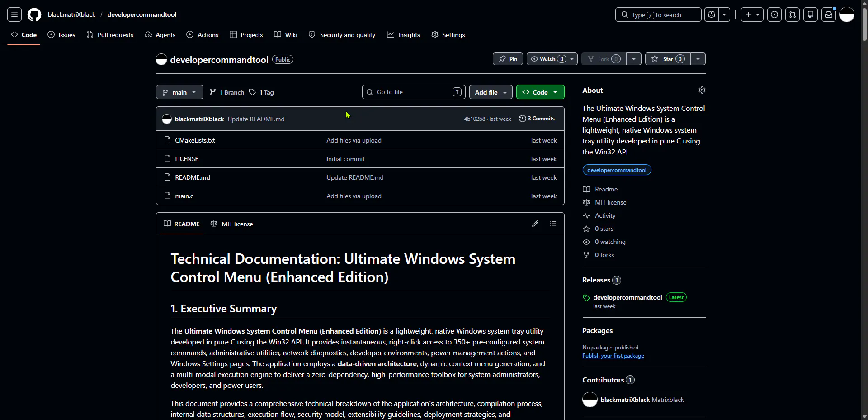Screen dimensions: 868x420
Task: Open the Copilot chat icon
Action: pyautogui.click(x=712, y=14)
